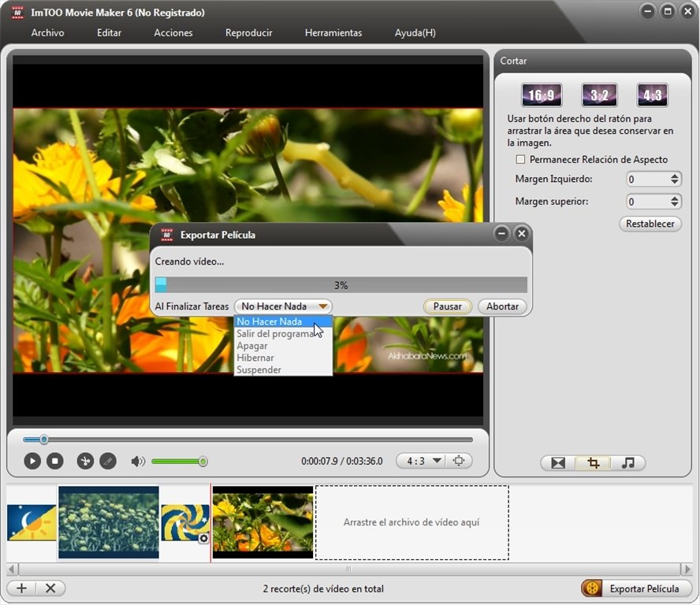Stop video playback

(55, 461)
